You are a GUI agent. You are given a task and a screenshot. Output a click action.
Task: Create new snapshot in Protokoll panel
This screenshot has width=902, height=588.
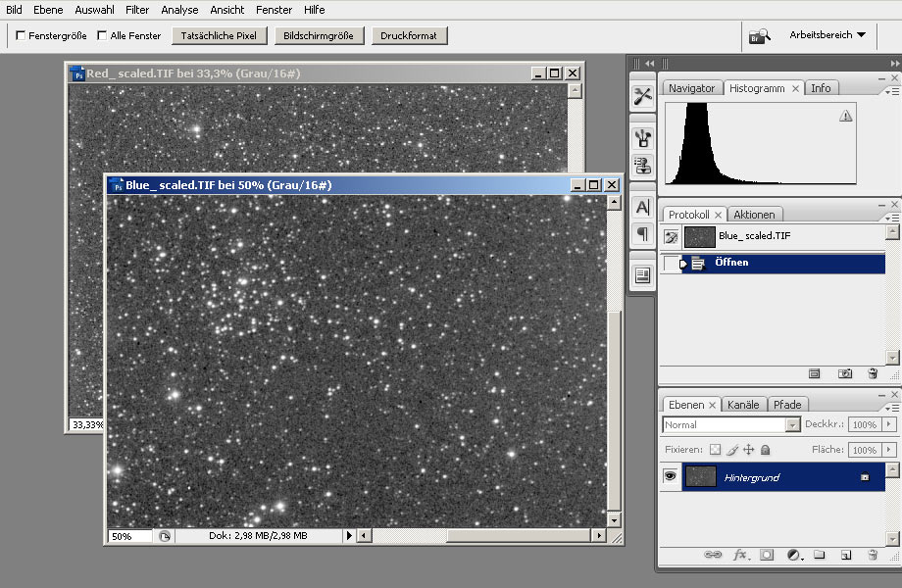tap(844, 373)
